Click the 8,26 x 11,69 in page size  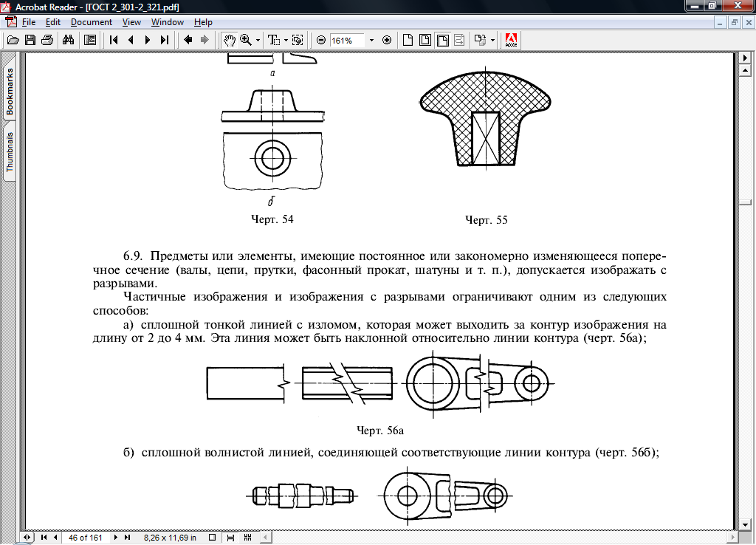(170, 538)
